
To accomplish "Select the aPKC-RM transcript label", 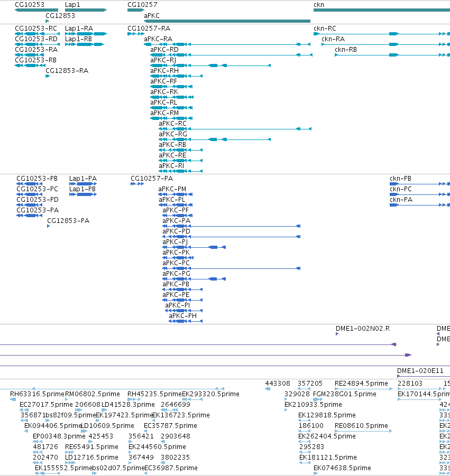I will 164,113.
